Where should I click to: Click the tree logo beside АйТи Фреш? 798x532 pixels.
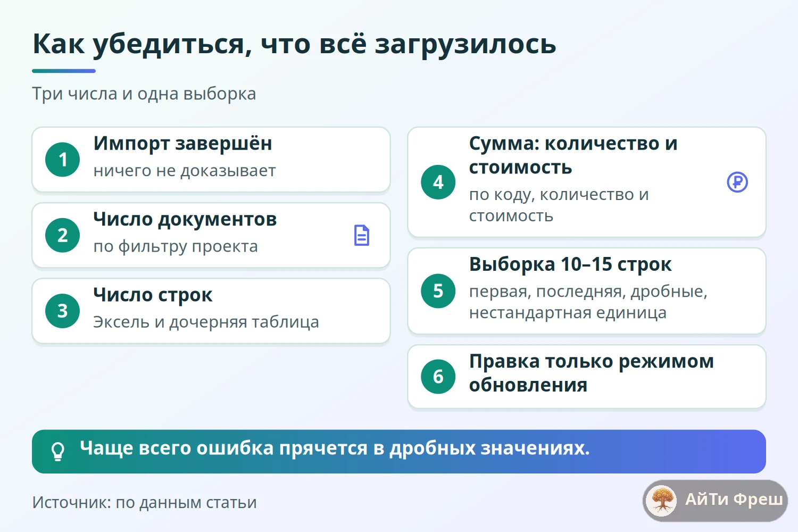tap(662, 501)
